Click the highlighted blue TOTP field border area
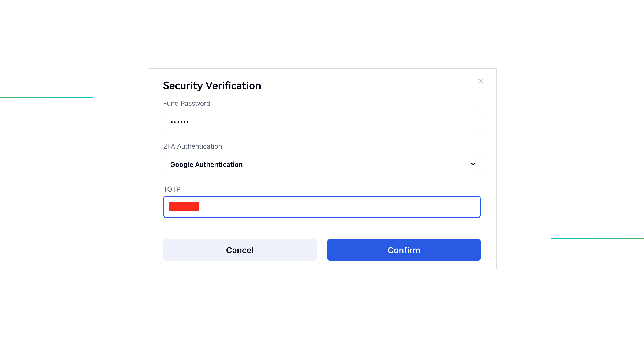This screenshot has width=644, height=338. click(x=322, y=207)
